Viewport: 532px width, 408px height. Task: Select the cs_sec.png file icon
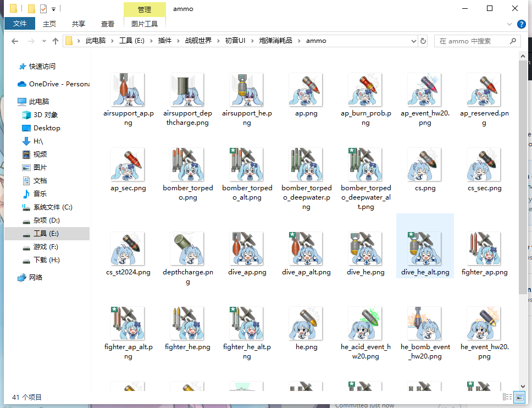pyautogui.click(x=484, y=164)
